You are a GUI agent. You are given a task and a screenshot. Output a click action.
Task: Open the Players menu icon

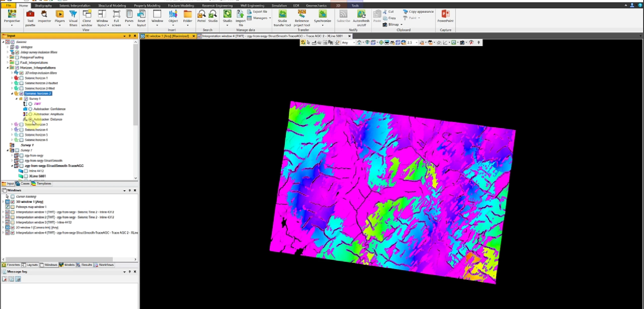click(60, 14)
